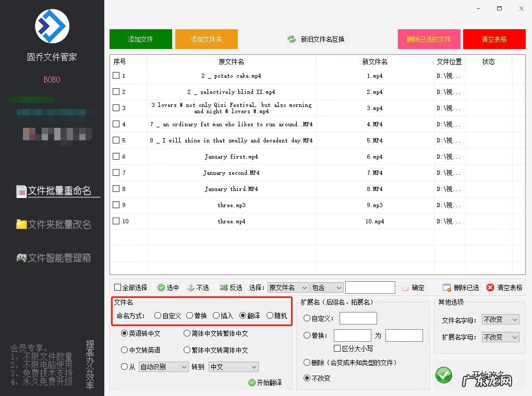This screenshot has width=532, height=396.
Task: Choose the 中文转英语 translation option
Action: click(x=125, y=350)
